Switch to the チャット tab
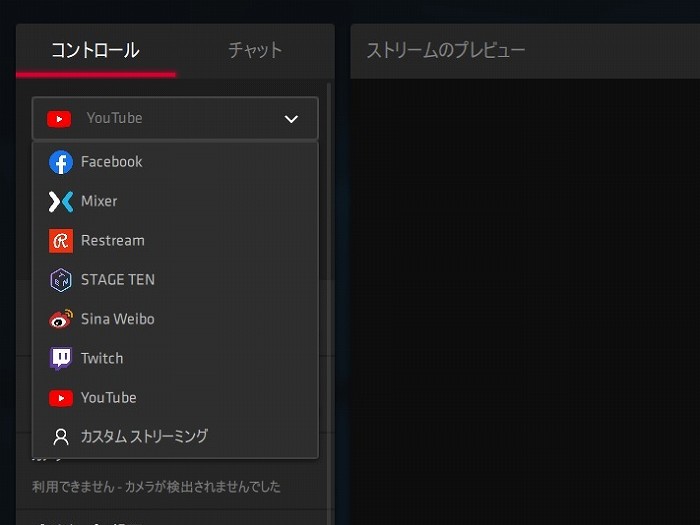 (255, 50)
